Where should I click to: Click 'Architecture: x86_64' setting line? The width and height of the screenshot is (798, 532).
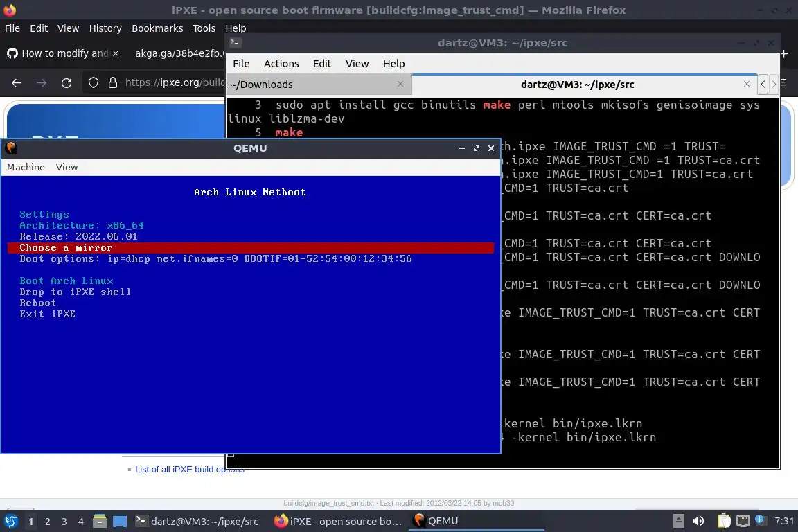pyautogui.click(x=82, y=226)
